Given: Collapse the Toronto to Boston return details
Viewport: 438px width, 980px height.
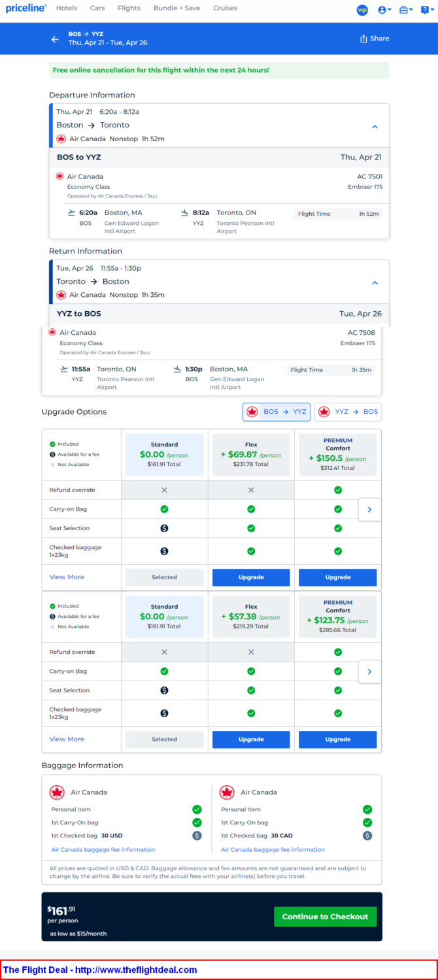Looking at the screenshot, I should (375, 283).
